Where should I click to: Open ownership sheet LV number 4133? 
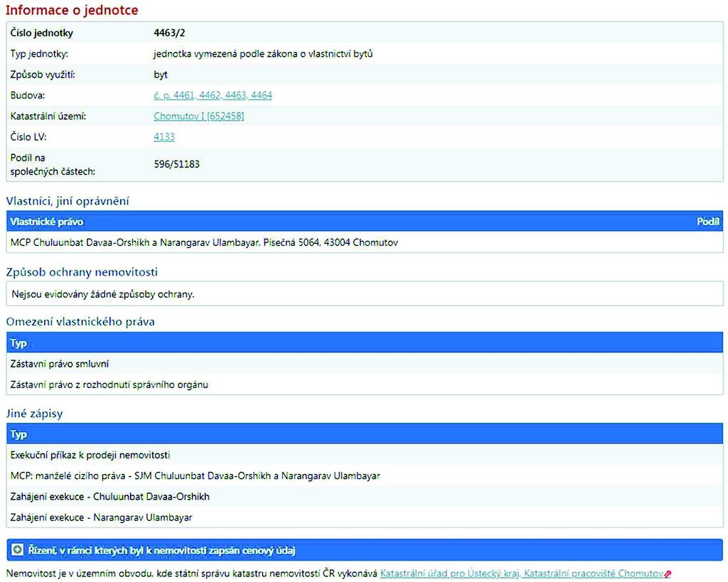tap(164, 137)
